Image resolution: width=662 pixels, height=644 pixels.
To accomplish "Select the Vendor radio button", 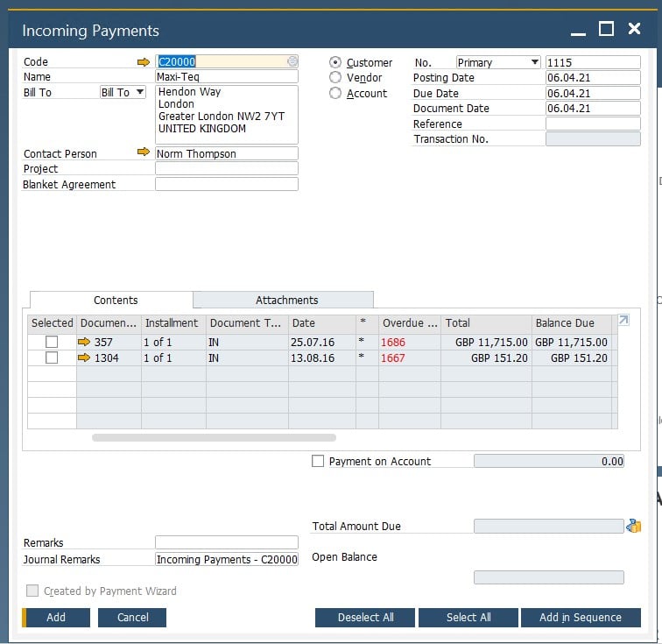I will click(x=335, y=78).
